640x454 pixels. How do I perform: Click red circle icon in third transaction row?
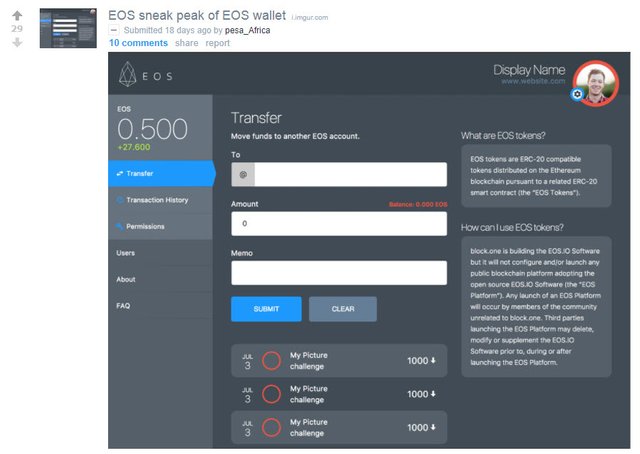pos(271,428)
